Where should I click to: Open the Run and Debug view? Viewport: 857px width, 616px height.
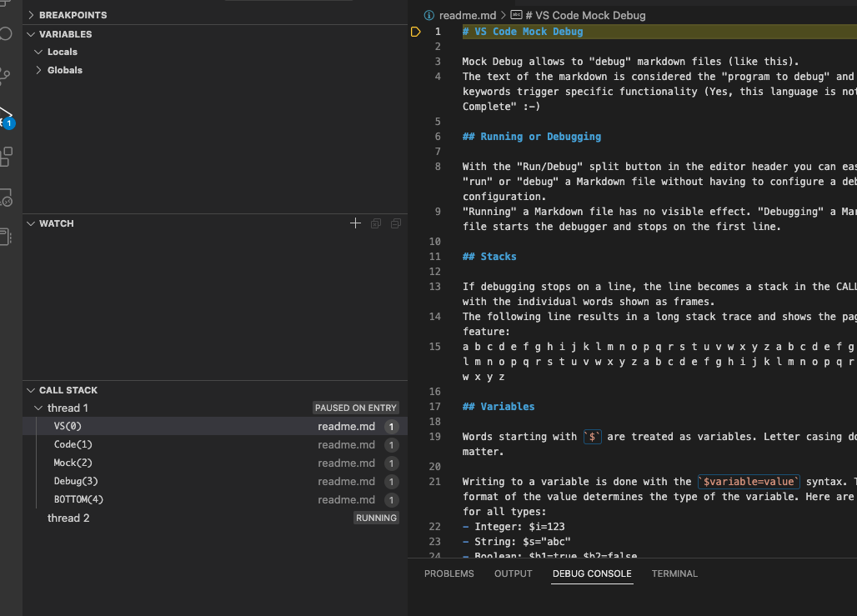click(6, 117)
